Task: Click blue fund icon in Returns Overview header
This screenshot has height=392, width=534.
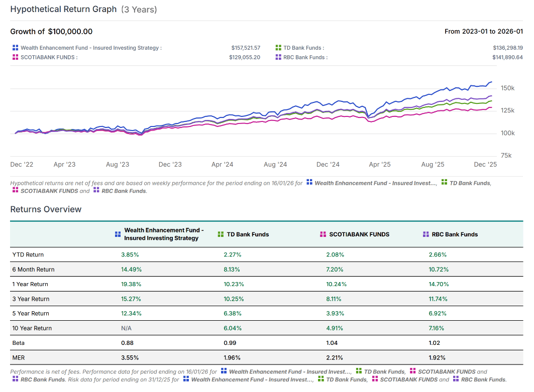Action: [118, 234]
